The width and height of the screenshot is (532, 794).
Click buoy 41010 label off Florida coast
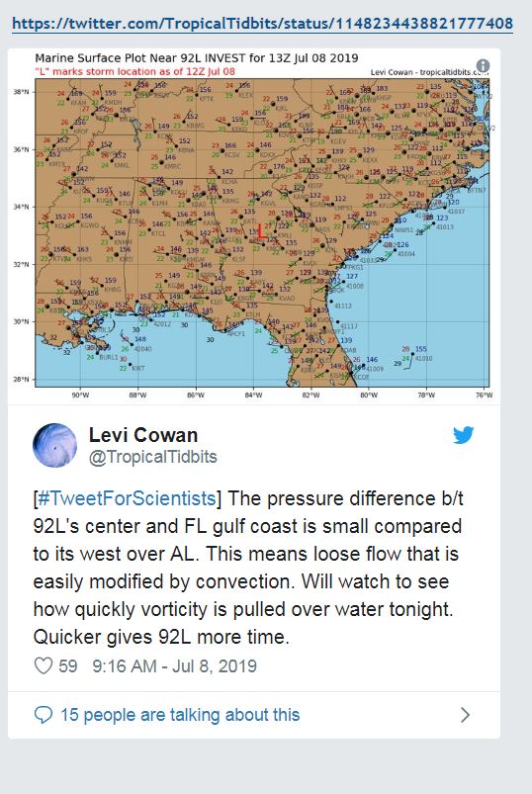pos(423,359)
